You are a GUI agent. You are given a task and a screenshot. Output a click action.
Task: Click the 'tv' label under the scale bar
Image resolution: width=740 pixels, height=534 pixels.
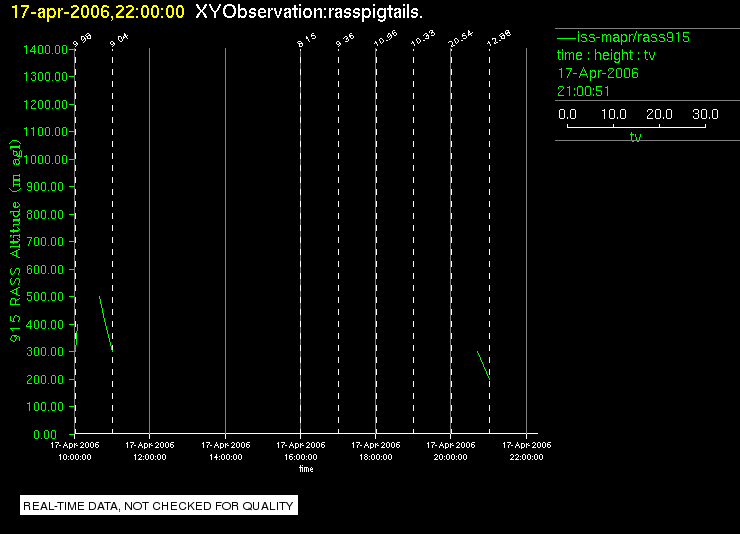[636, 137]
